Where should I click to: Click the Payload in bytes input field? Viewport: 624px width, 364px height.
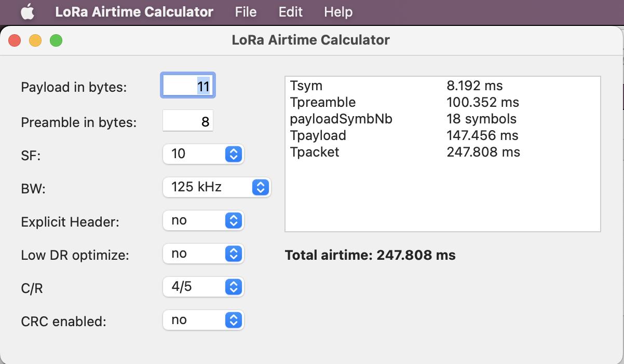pyautogui.click(x=188, y=86)
